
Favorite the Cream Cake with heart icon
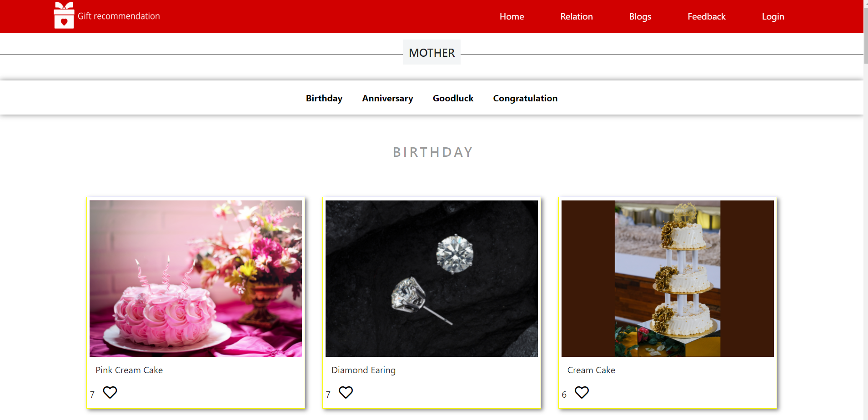click(582, 392)
